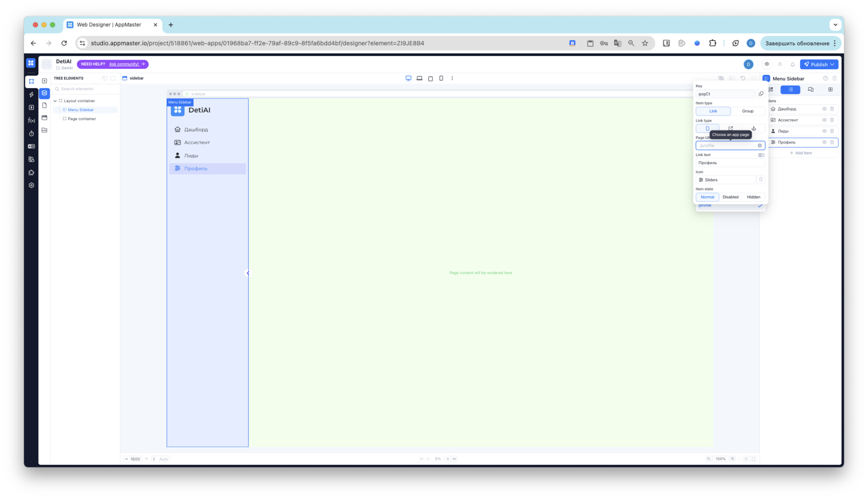The height and width of the screenshot is (499, 868).
Task: Collapse the Layout container tree node
Action: (x=55, y=101)
